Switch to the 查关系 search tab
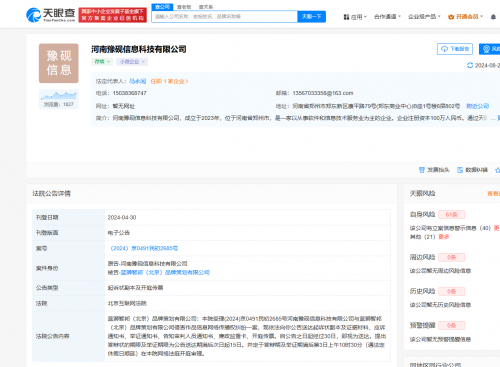Image resolution: width=500 pixels, height=367 pixels. [206, 7]
